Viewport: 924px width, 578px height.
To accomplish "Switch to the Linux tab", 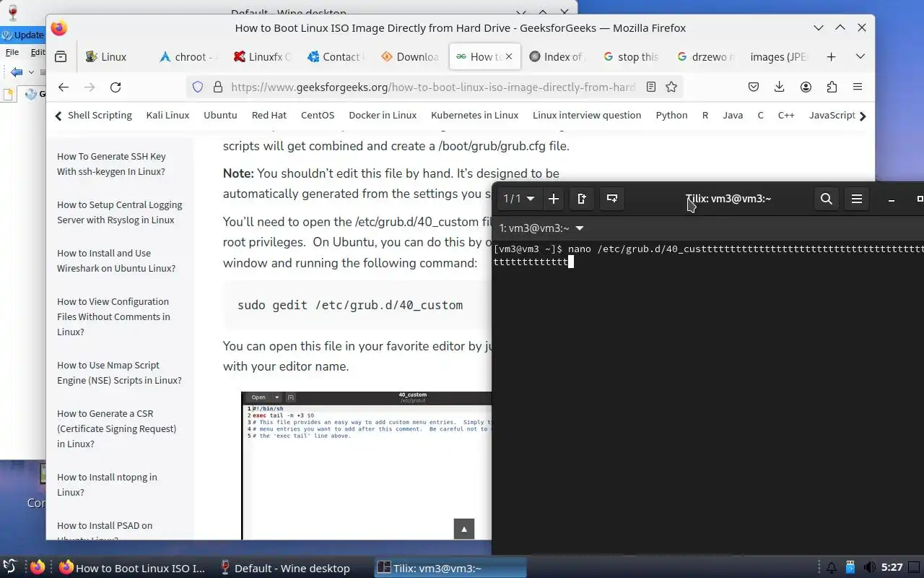I will [113, 56].
